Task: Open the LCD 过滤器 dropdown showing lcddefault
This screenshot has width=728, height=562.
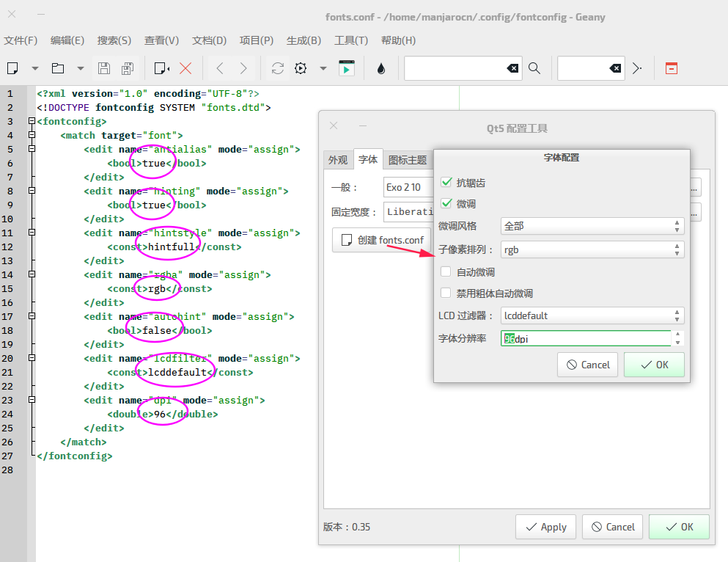Action: coord(592,315)
